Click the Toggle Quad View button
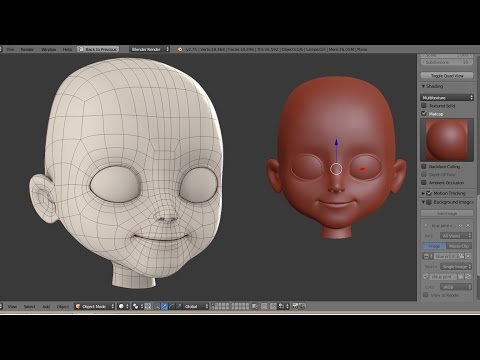Screen dimensions: 480x360 click(x=447, y=76)
